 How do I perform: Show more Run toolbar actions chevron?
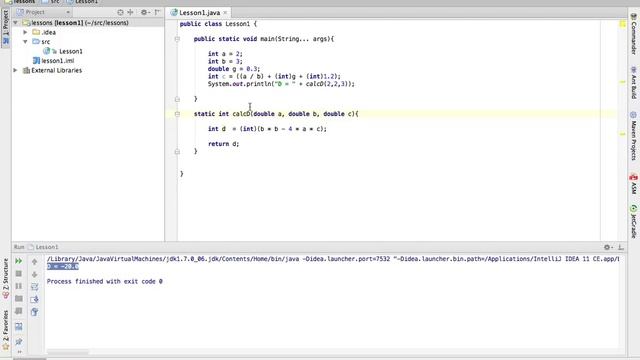(19, 352)
